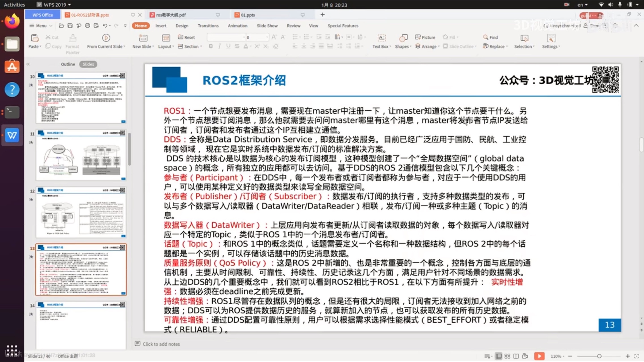This screenshot has height=362, width=644.
Task: Insert a Text Box
Action: pyautogui.click(x=381, y=41)
